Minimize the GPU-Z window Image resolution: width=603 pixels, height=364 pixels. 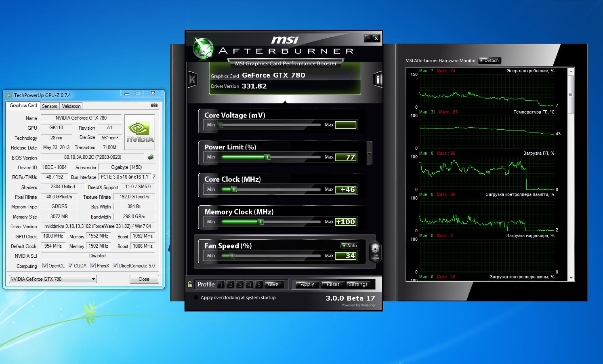click(127, 94)
